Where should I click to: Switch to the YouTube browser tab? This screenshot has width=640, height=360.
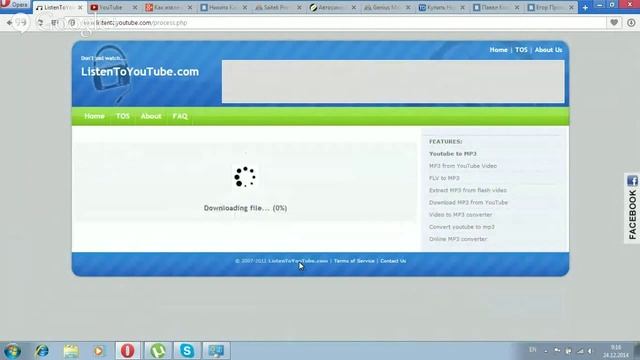[x=111, y=7]
